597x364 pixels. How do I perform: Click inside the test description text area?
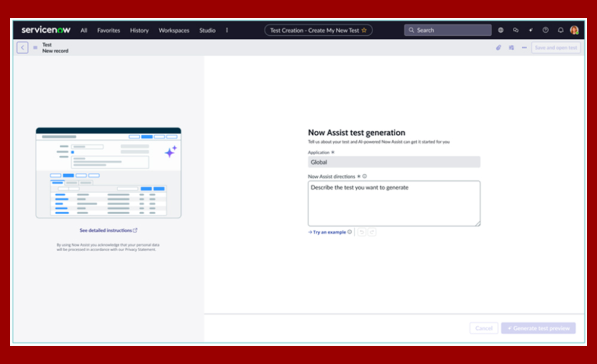(394, 203)
